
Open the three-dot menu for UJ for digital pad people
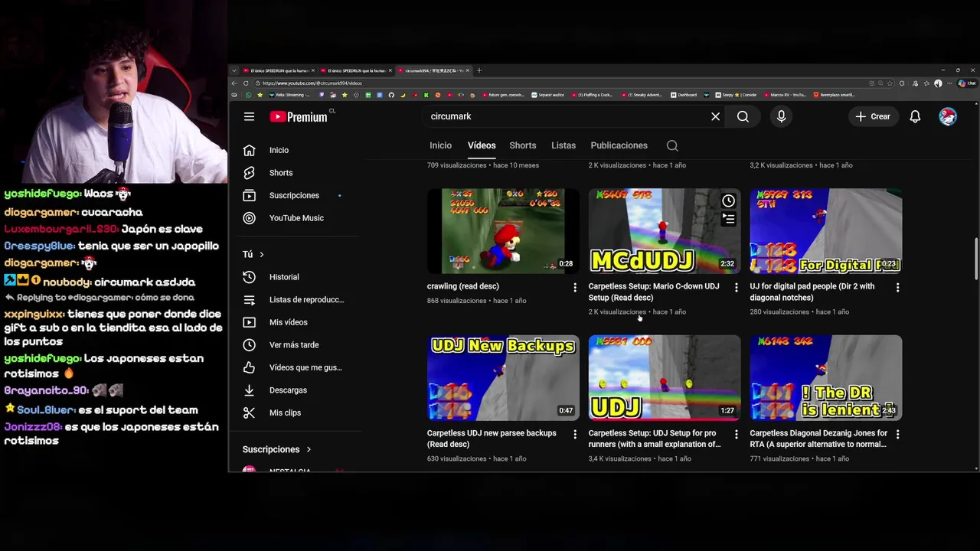pos(897,288)
